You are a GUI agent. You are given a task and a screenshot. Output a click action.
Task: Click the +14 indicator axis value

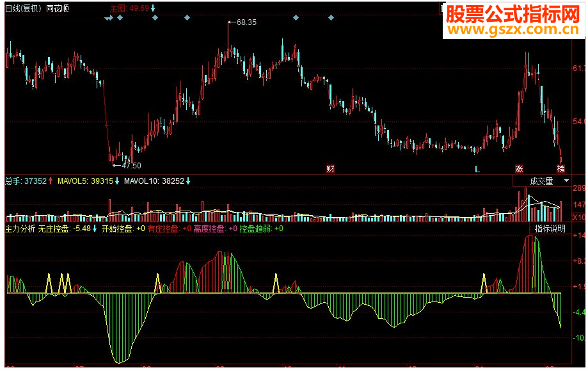coord(580,236)
